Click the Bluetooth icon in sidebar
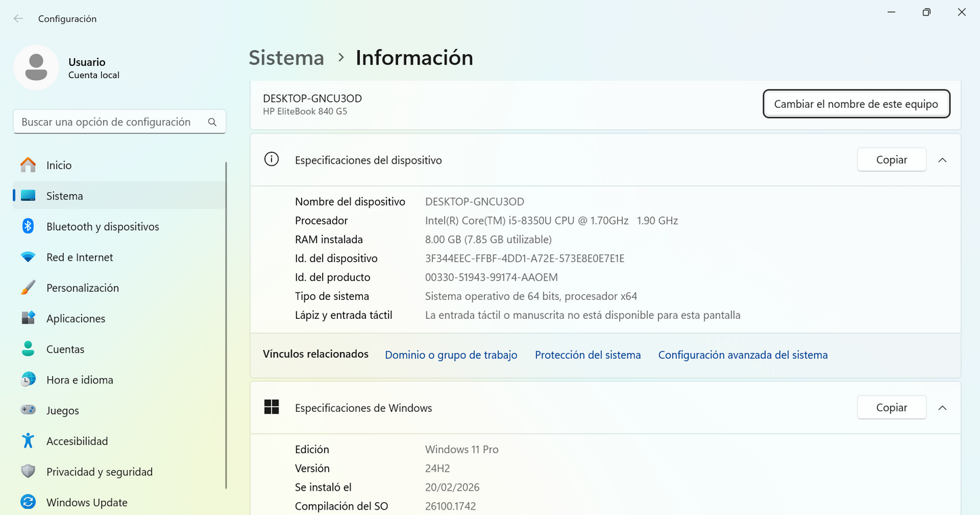The height and width of the screenshot is (515, 980). point(28,226)
